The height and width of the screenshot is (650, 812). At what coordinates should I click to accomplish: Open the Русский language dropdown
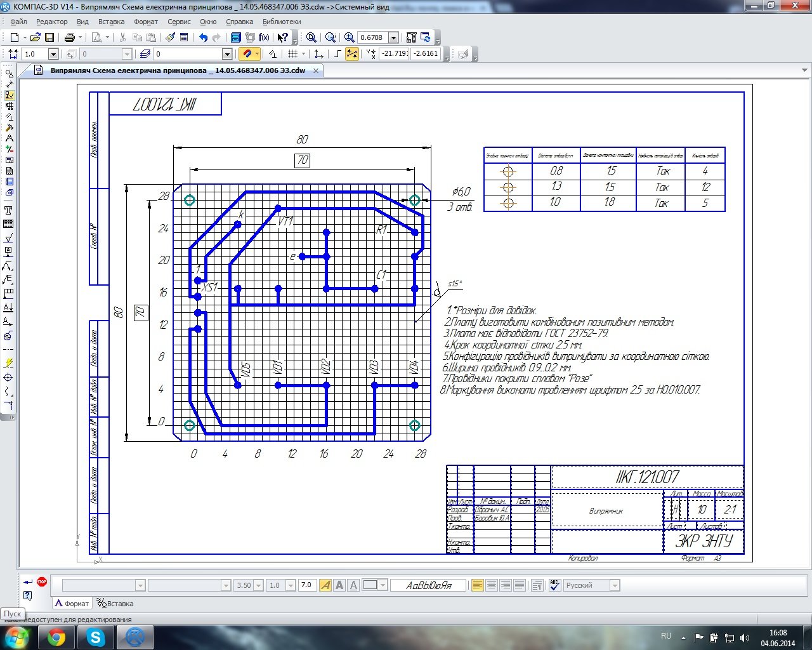(x=614, y=585)
